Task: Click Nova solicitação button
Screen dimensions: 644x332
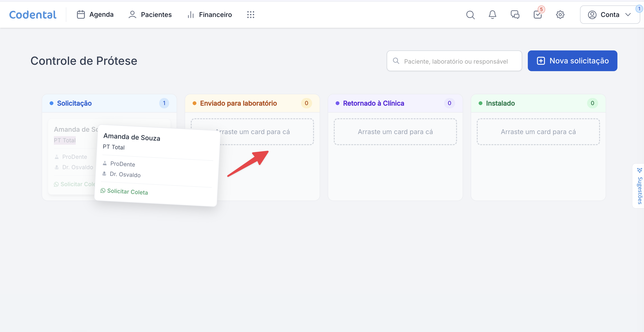Action: pyautogui.click(x=572, y=61)
